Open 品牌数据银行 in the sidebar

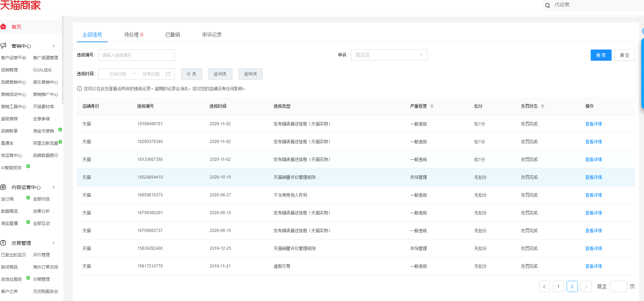(46, 155)
